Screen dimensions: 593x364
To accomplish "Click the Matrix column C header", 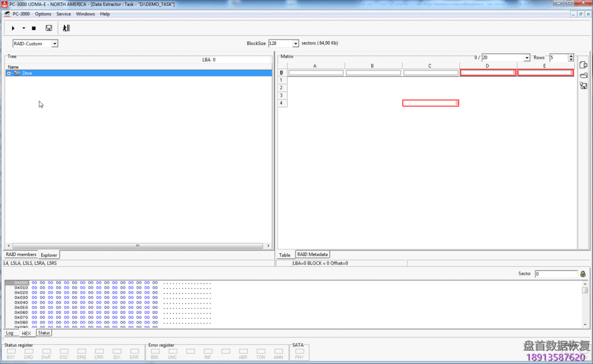I will coord(430,66).
